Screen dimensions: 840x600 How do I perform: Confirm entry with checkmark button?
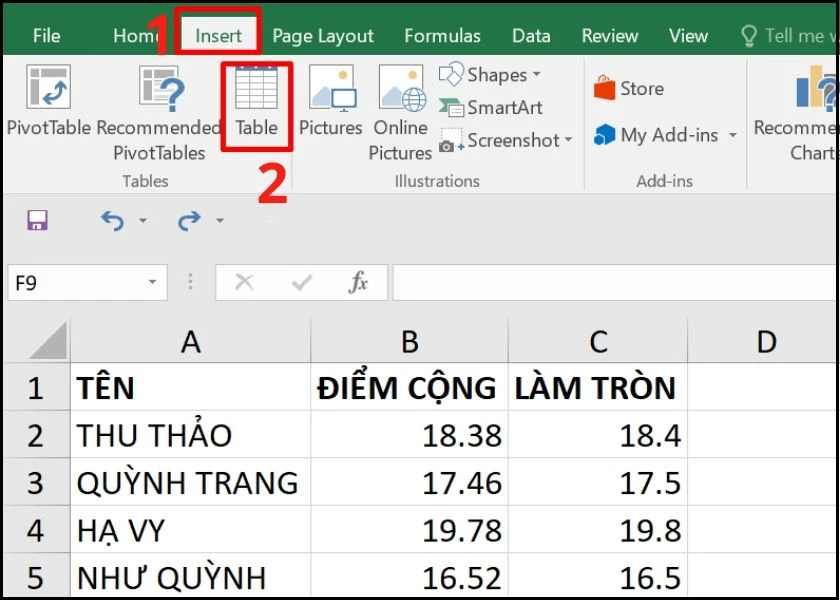[x=302, y=282]
